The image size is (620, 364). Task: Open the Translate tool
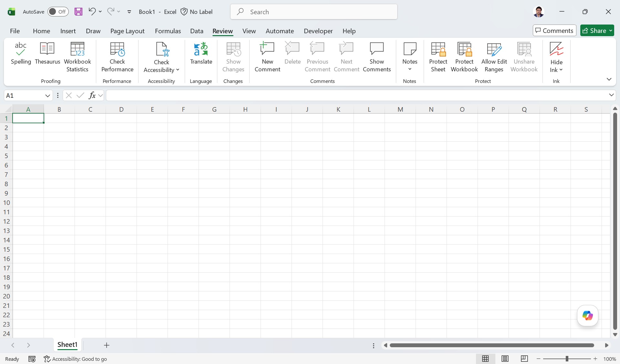coord(201,54)
